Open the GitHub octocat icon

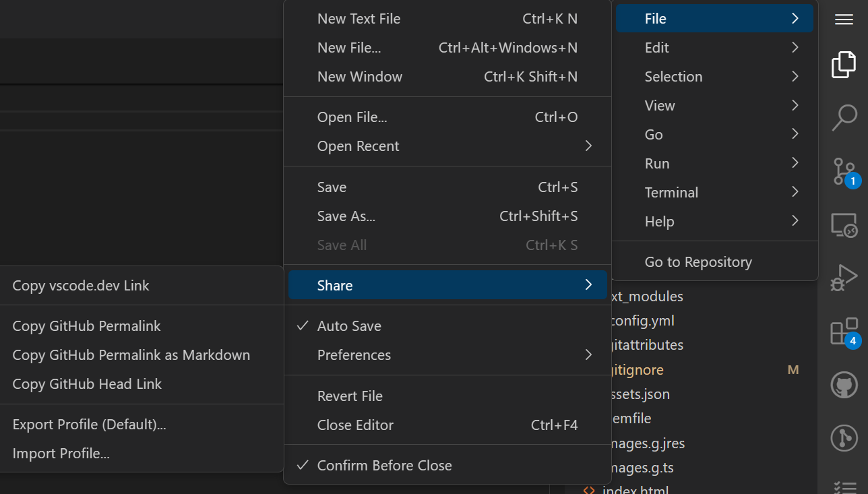click(844, 385)
